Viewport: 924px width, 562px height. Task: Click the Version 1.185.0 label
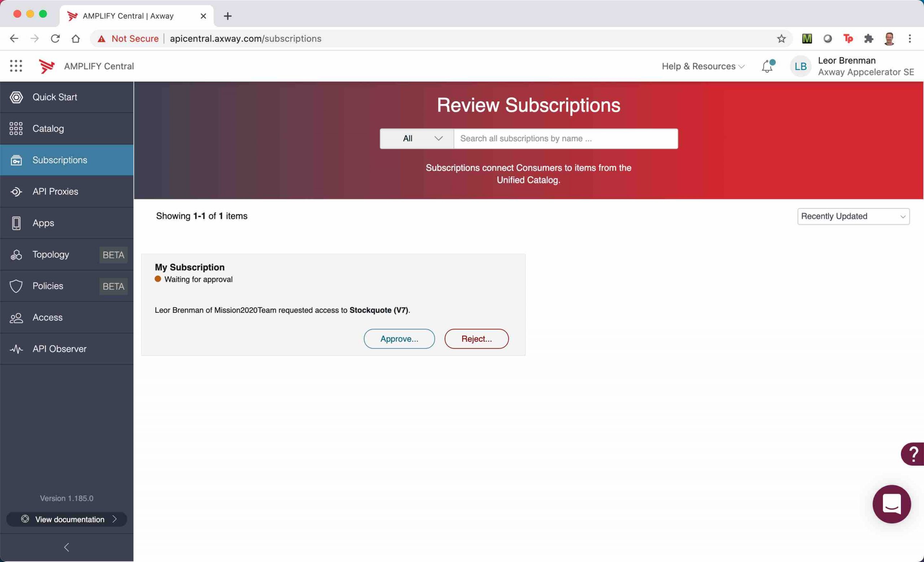(67, 498)
